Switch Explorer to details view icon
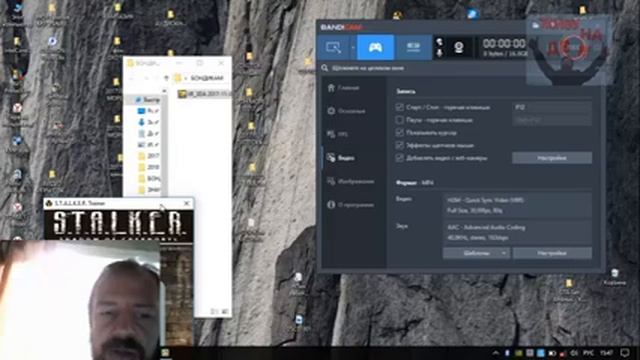The width and height of the screenshot is (640, 360). pyautogui.click(x=214, y=311)
